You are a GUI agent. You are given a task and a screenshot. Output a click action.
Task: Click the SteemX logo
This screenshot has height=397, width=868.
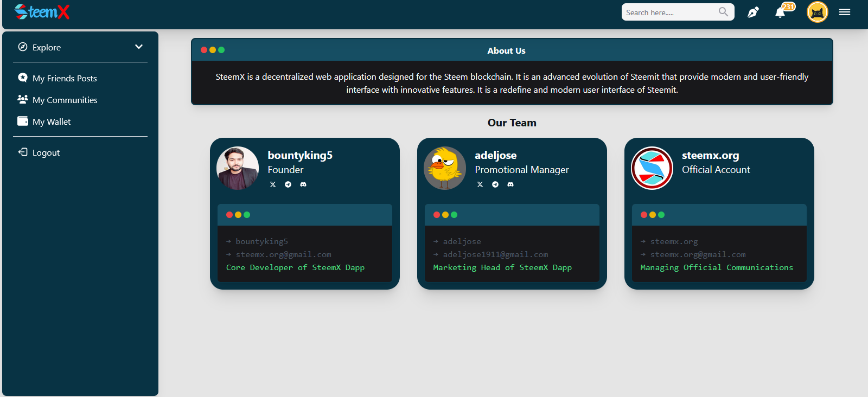pos(42,12)
